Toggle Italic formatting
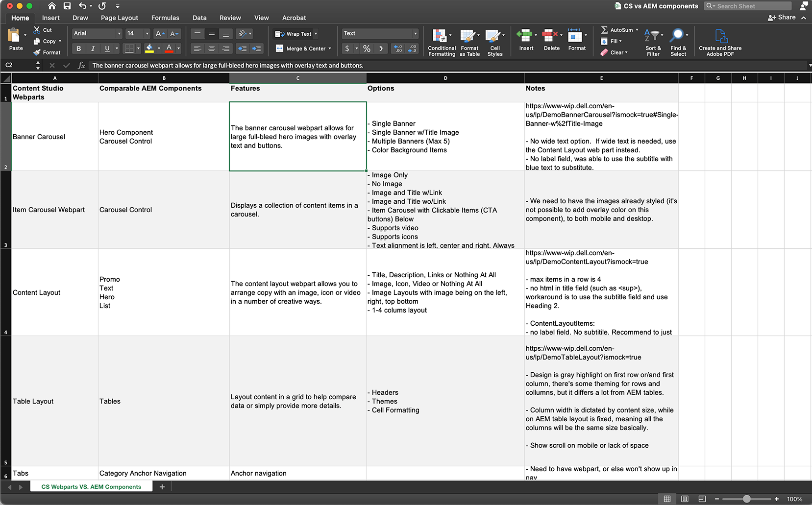This screenshot has height=505, width=812. point(93,48)
